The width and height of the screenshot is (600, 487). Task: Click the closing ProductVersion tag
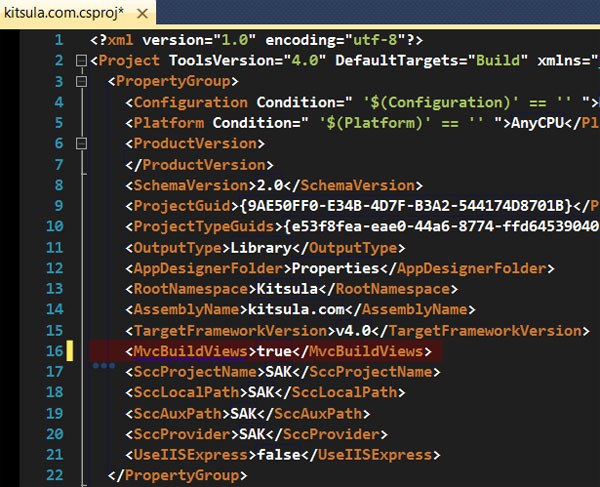click(199, 165)
